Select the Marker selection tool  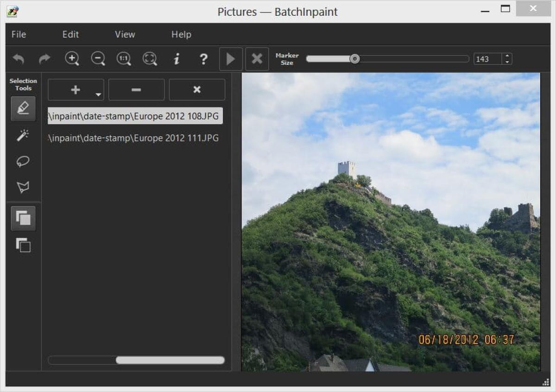tap(23, 108)
